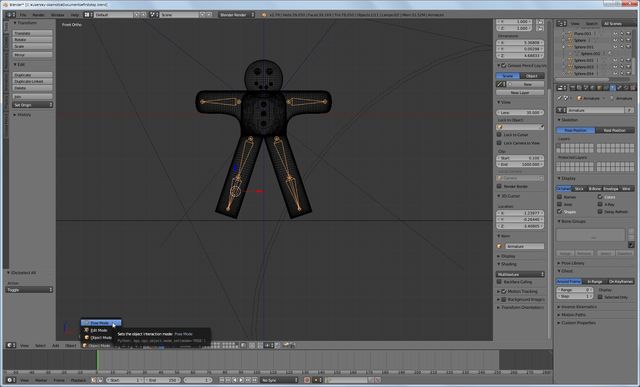Jump to the start frame in timeline

(222, 380)
